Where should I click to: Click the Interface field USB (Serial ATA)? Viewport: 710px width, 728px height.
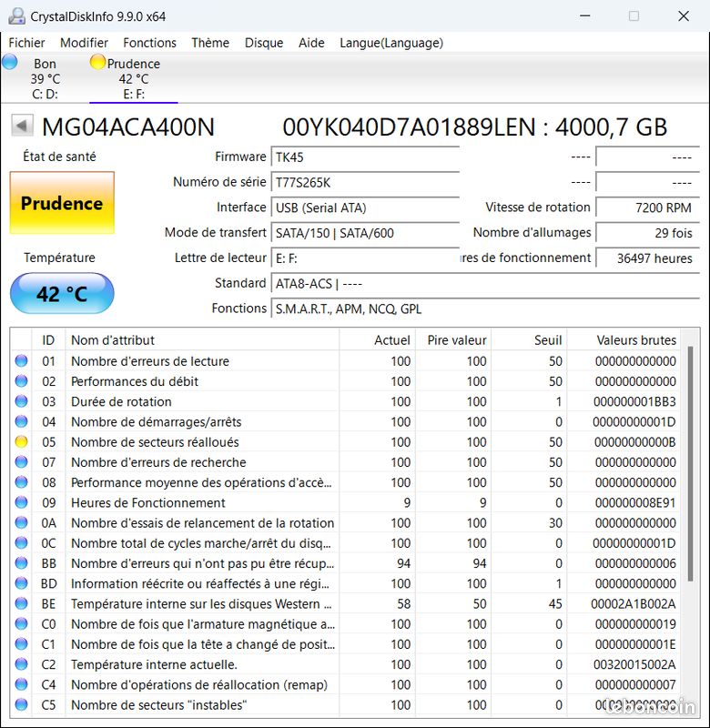[365, 207]
